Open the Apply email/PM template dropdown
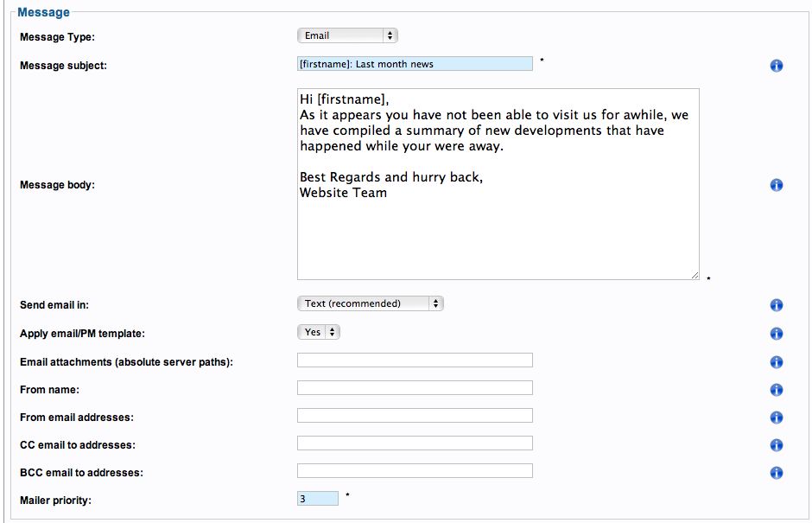Screen dimensions: 812x523 point(319,332)
